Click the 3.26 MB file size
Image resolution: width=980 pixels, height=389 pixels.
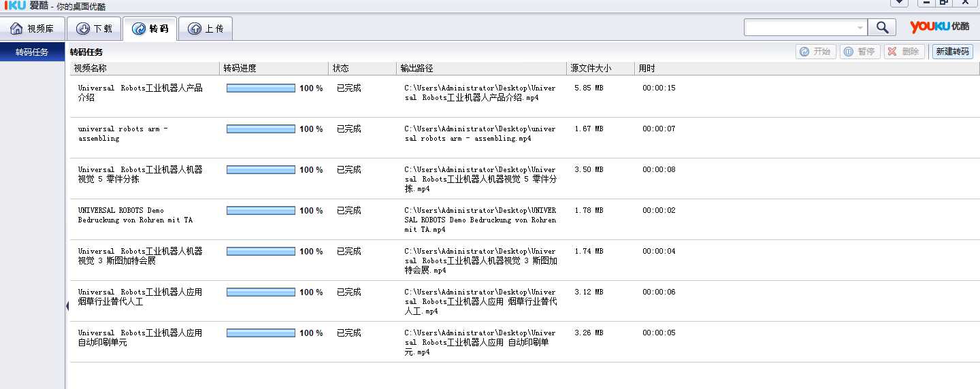[x=589, y=333]
